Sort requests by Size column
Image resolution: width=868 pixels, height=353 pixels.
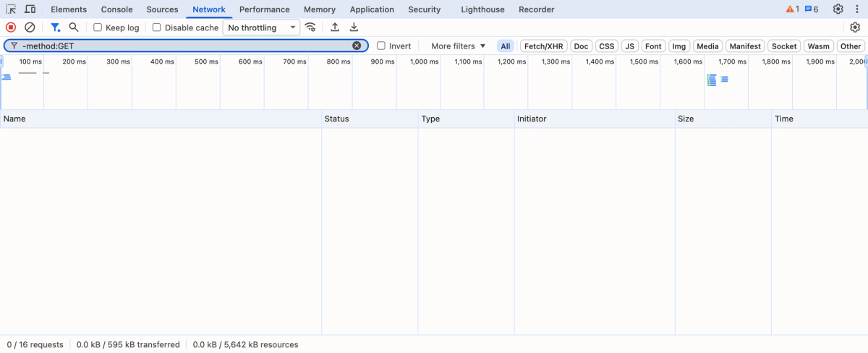click(723, 119)
